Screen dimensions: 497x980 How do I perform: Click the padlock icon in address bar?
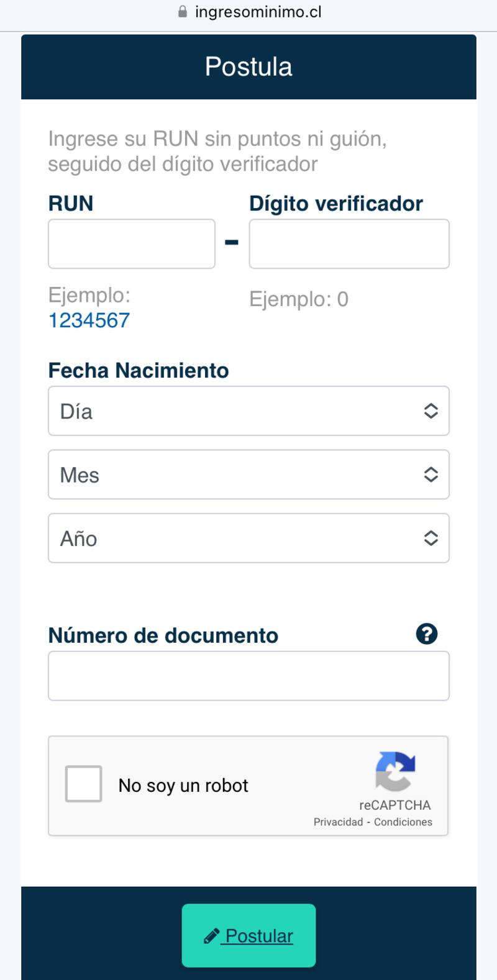[x=183, y=12]
